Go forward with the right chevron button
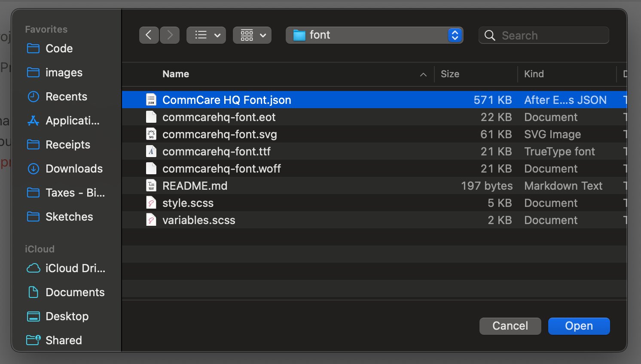 pos(170,35)
